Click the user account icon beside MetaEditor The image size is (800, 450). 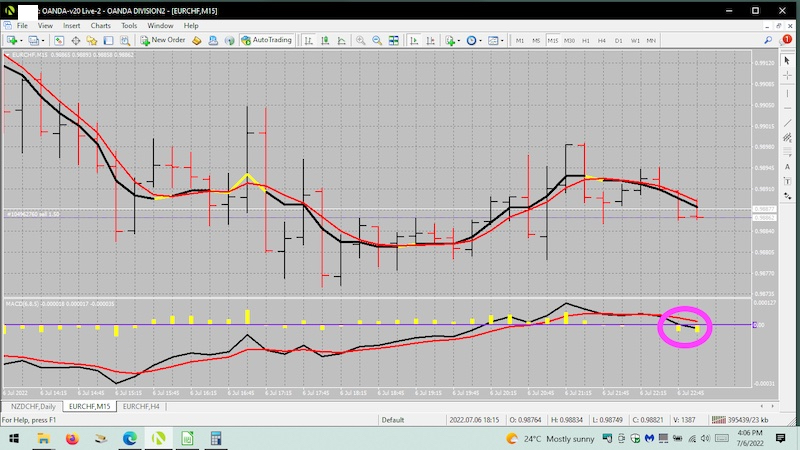[213, 40]
